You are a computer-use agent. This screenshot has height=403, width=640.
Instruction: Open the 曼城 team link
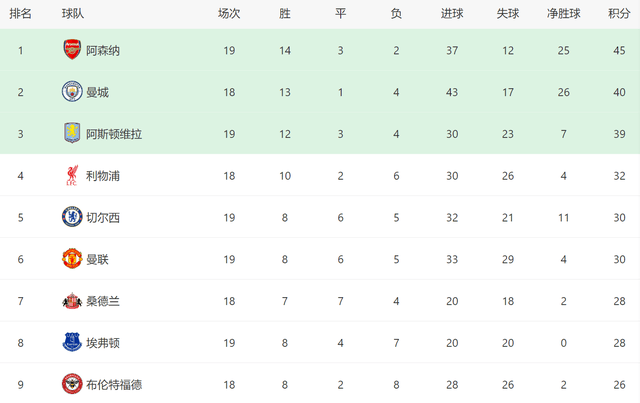point(97,92)
